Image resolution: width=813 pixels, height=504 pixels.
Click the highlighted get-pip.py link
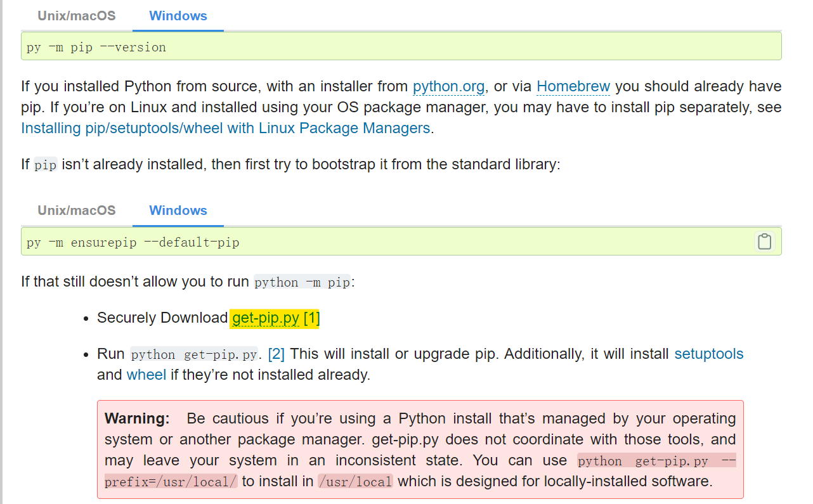(x=266, y=318)
